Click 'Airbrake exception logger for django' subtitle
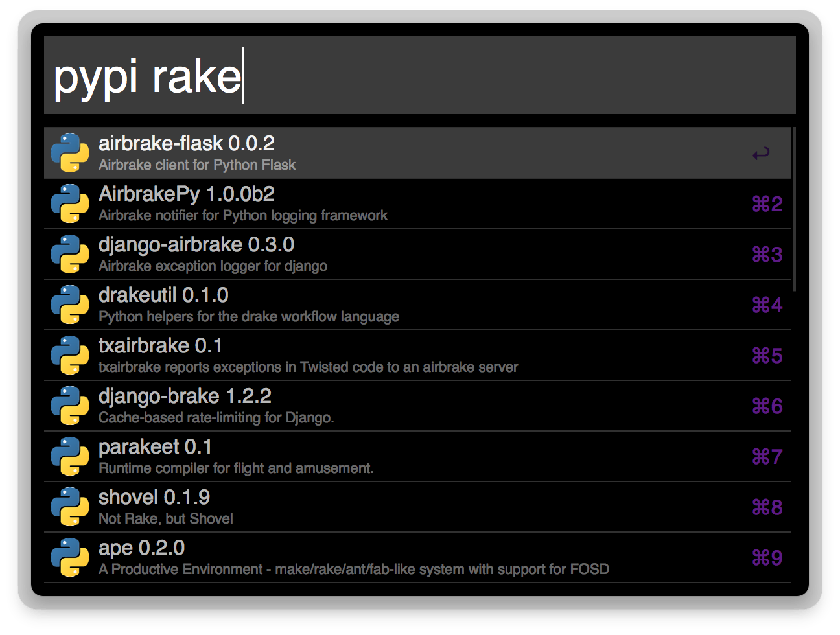Viewport: 840px width, 635px height. coord(213,266)
